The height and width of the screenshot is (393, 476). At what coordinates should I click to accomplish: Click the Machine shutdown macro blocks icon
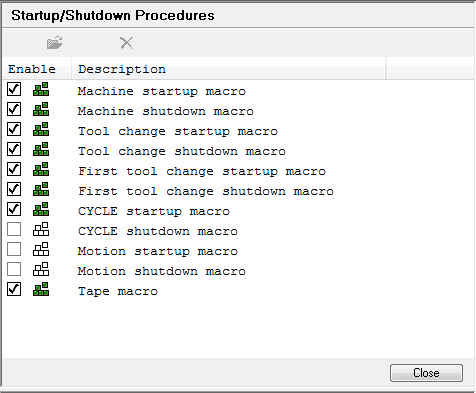[x=41, y=109]
